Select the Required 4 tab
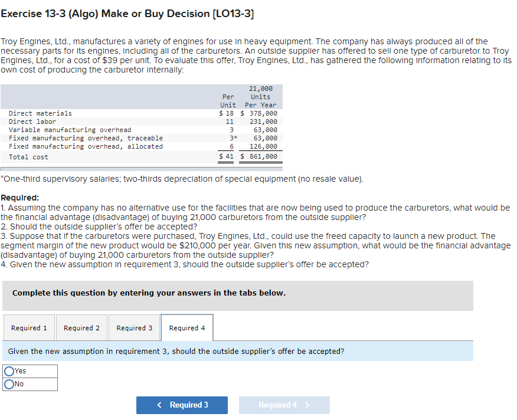Viewport: 517px width, 420px height. 187,328
